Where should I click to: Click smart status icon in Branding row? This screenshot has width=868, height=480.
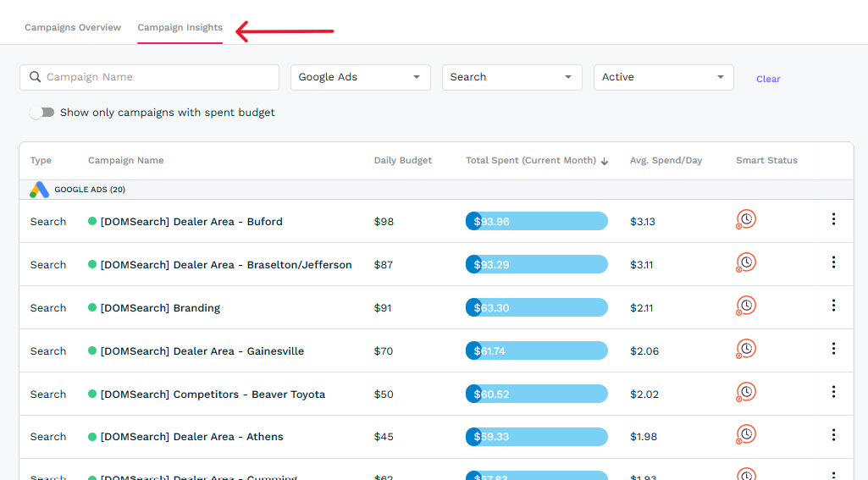(x=746, y=306)
